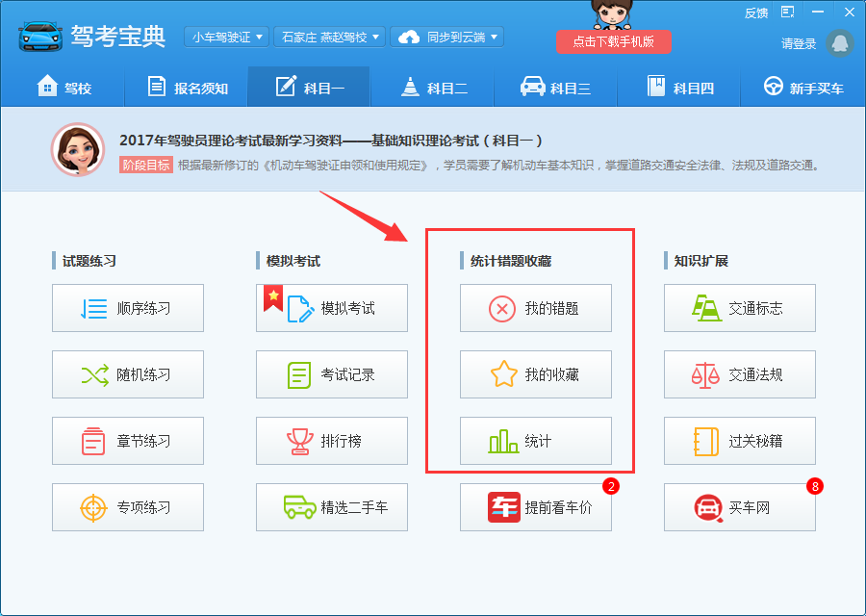Click the 知识扩展 section heading
This screenshot has height=616, width=866.
[x=700, y=261]
